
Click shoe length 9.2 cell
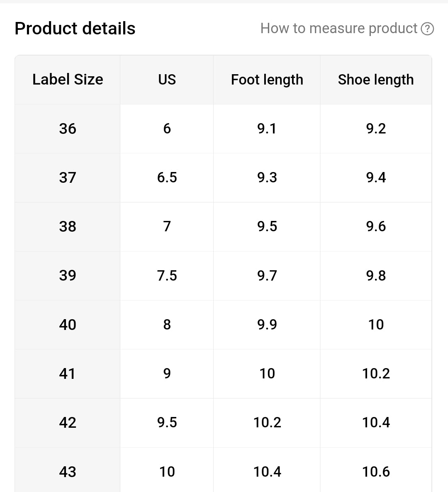point(376,128)
